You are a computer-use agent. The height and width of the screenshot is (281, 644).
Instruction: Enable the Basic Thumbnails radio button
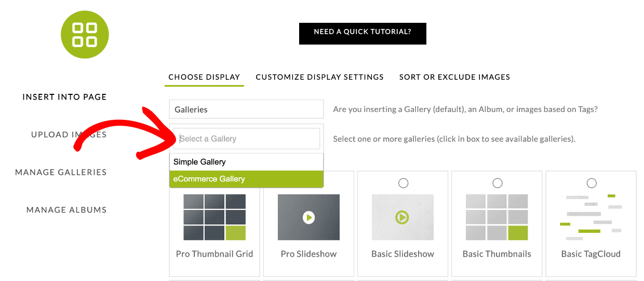498,183
